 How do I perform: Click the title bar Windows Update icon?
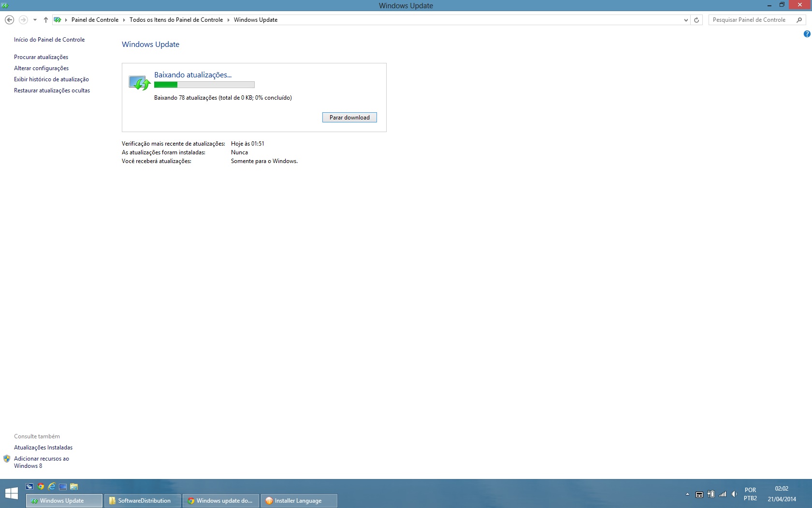click(5, 5)
